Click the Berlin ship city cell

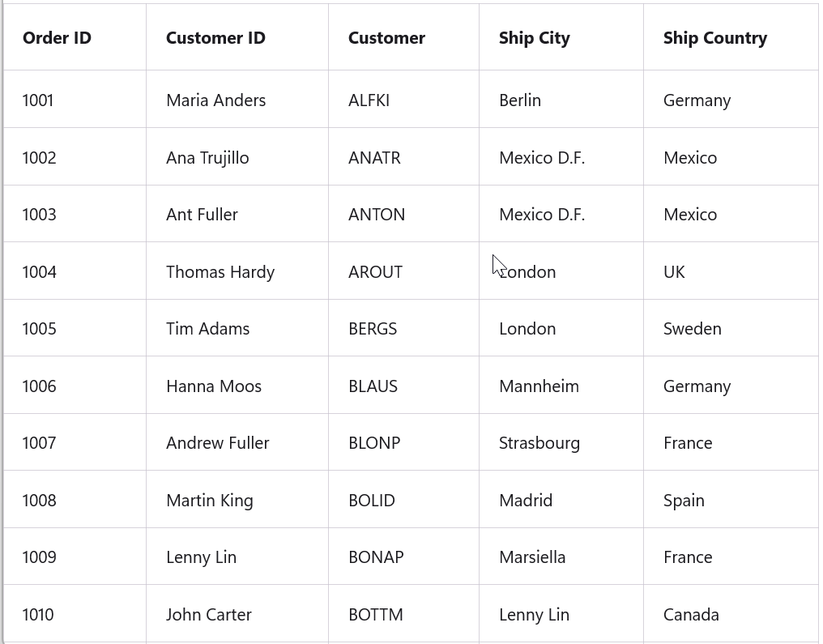click(520, 100)
